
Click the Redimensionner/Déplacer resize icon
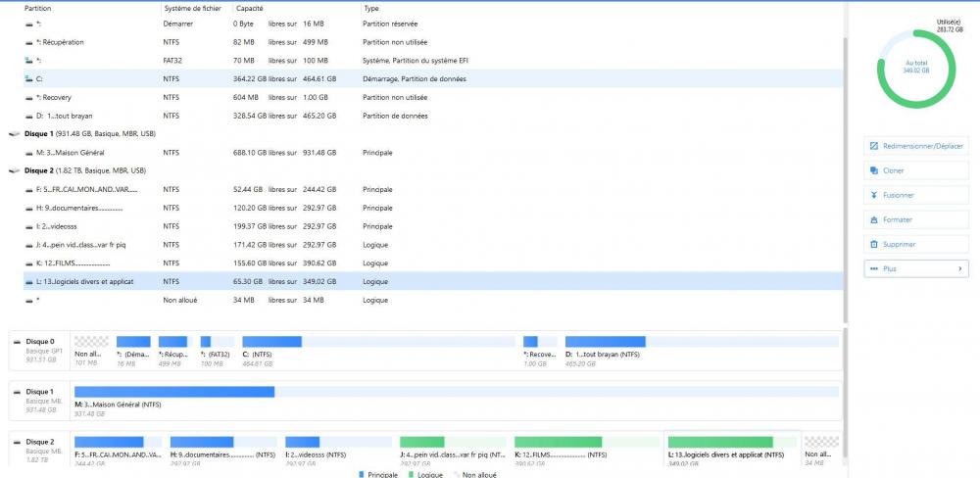[x=873, y=146]
